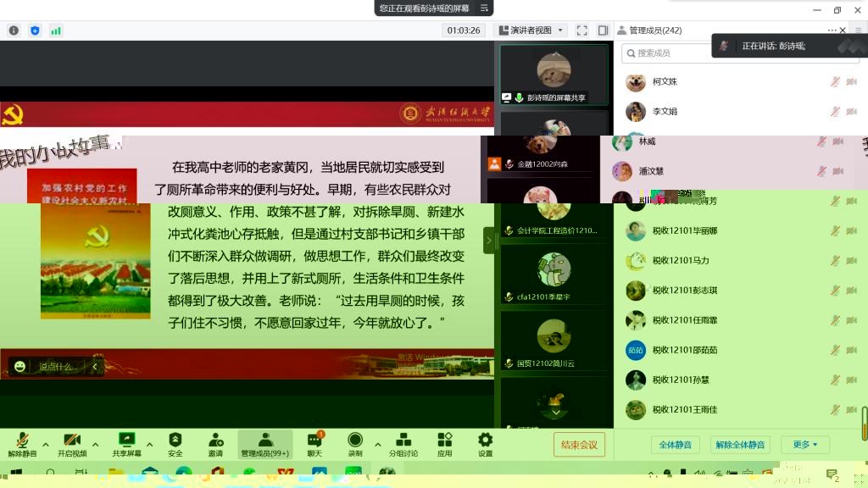Image resolution: width=868 pixels, height=488 pixels.
Task: Start sharing with 共享屏幕 icon
Action: tap(127, 441)
